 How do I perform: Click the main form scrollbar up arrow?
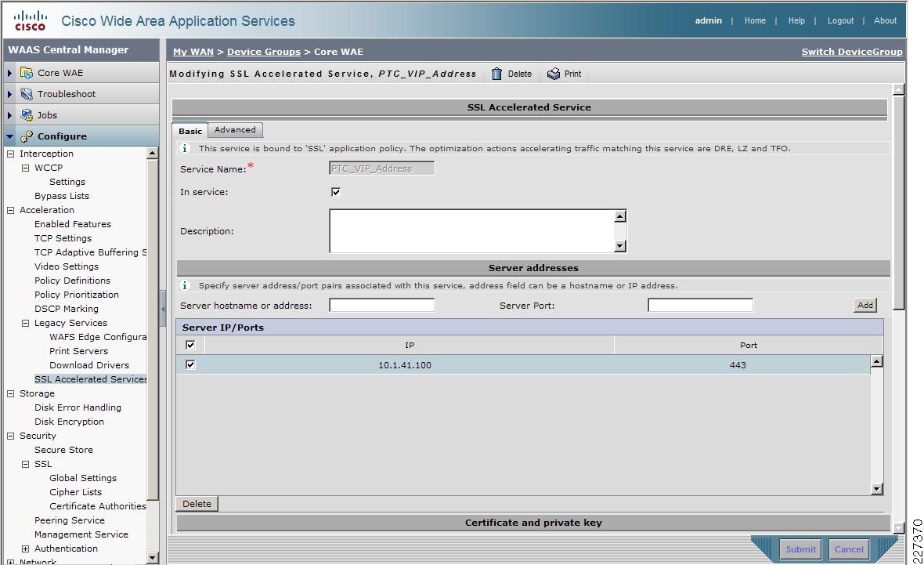[x=899, y=89]
